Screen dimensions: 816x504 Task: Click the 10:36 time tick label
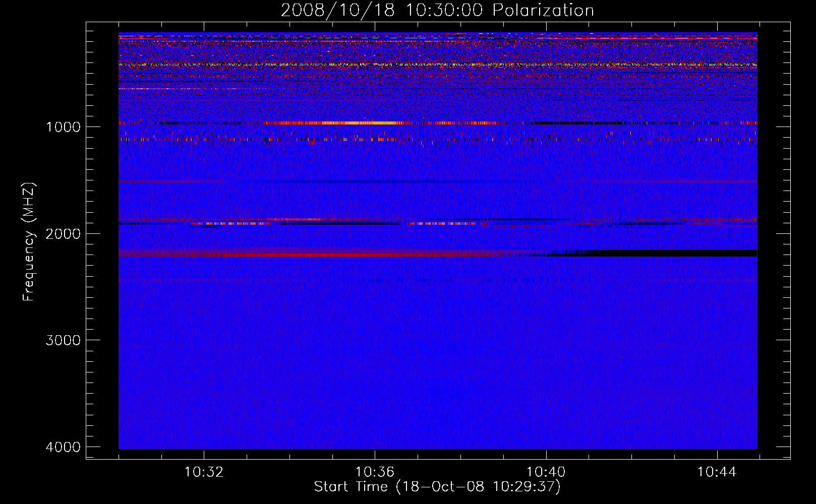(x=375, y=472)
